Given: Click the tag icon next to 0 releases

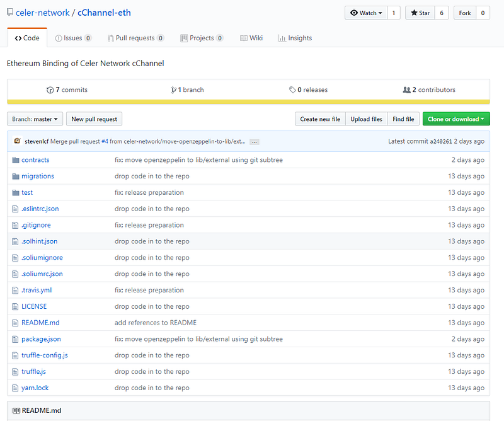Looking at the screenshot, I should [x=292, y=89].
